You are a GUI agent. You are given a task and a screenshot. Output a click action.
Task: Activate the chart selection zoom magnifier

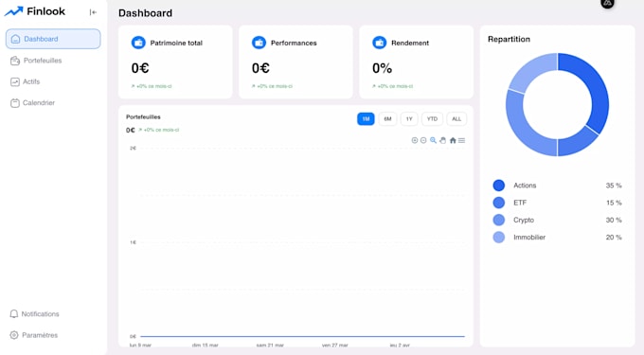pos(433,140)
